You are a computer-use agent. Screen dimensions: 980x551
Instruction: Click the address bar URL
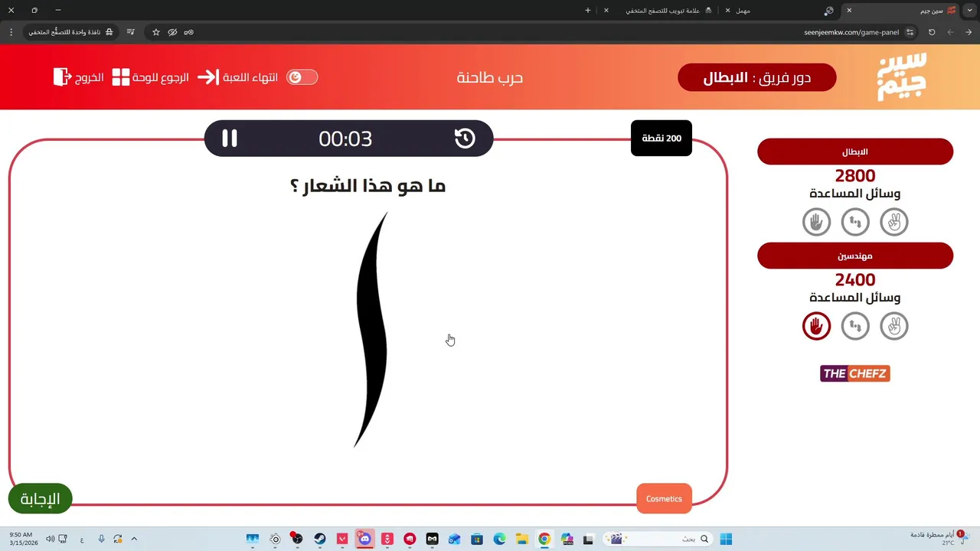pos(851,32)
